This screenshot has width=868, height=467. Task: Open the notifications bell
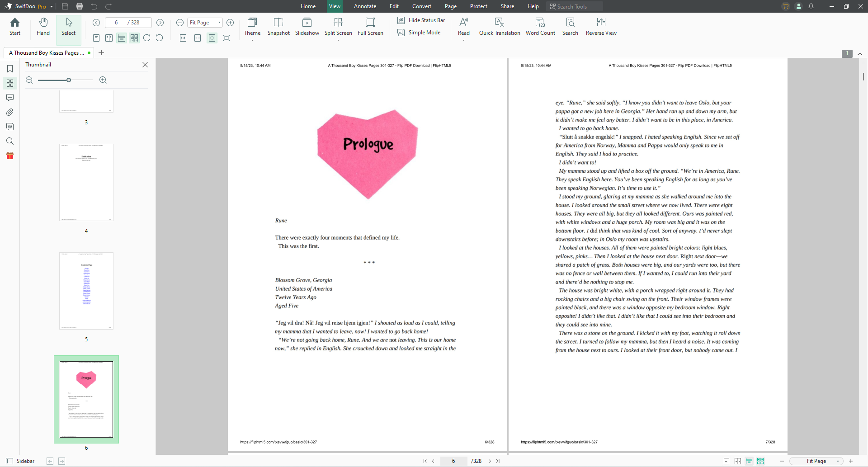pyautogui.click(x=811, y=6)
